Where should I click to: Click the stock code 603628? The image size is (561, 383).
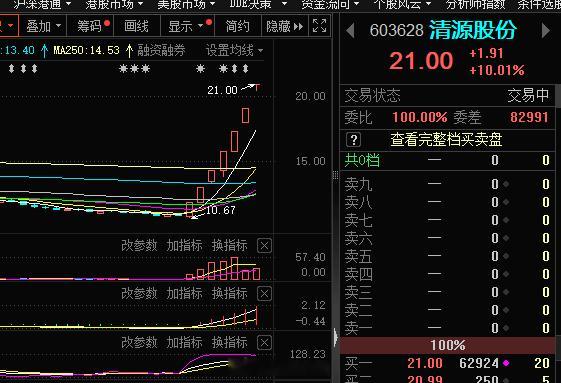(x=396, y=30)
